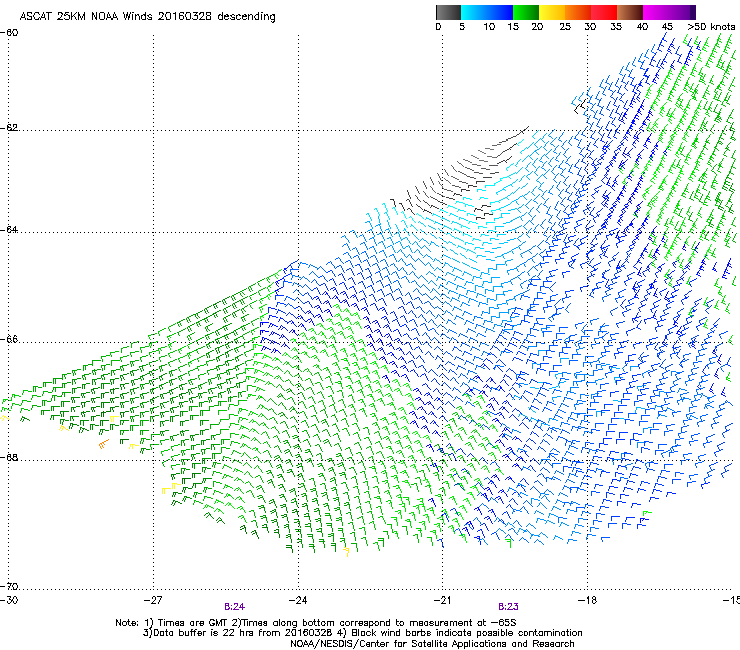Click the gray 0-5 knots legend swatch

(448, 12)
